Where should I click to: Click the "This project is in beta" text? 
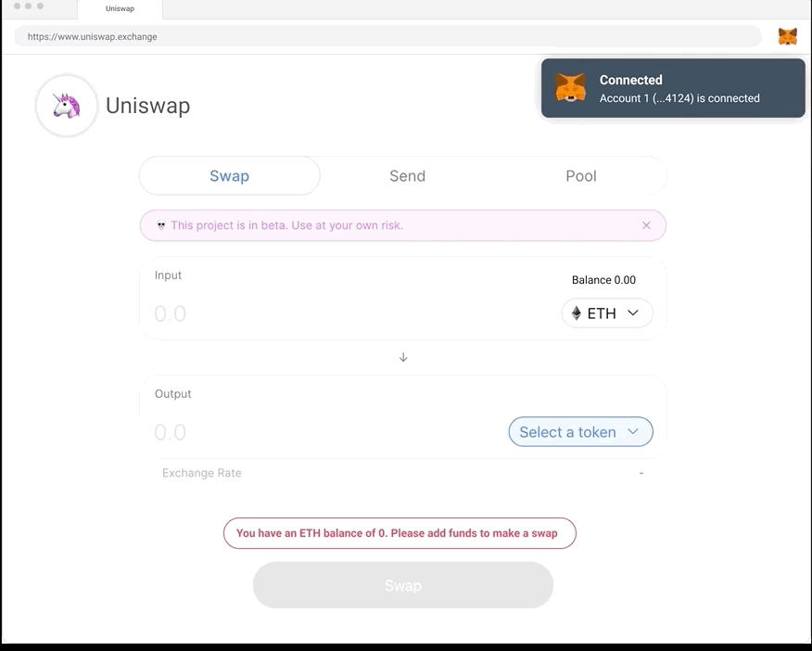287,225
